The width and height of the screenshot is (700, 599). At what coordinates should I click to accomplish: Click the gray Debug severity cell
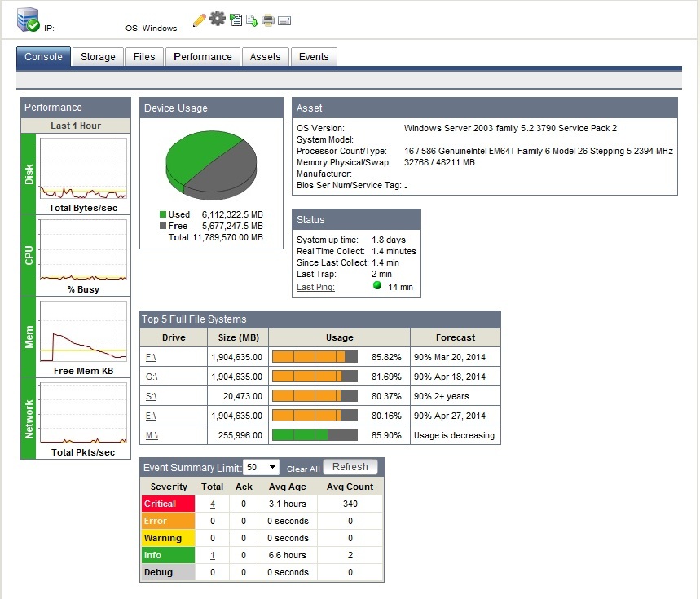point(168,572)
